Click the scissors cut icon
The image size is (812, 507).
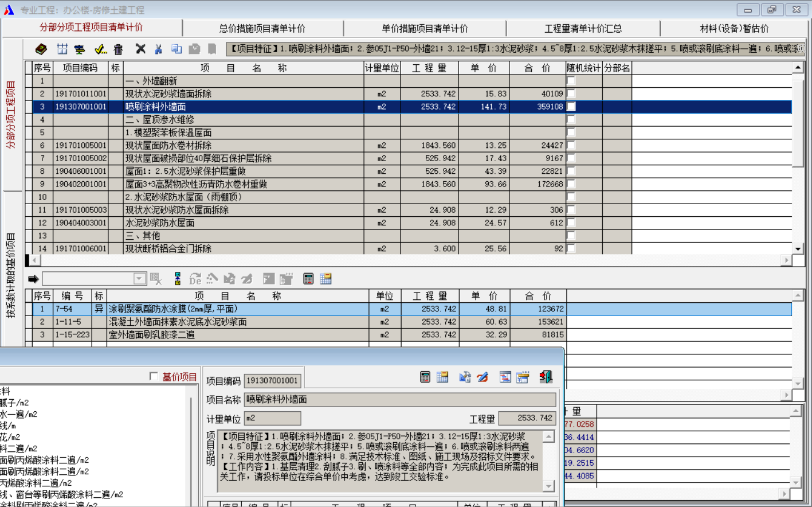point(159,49)
